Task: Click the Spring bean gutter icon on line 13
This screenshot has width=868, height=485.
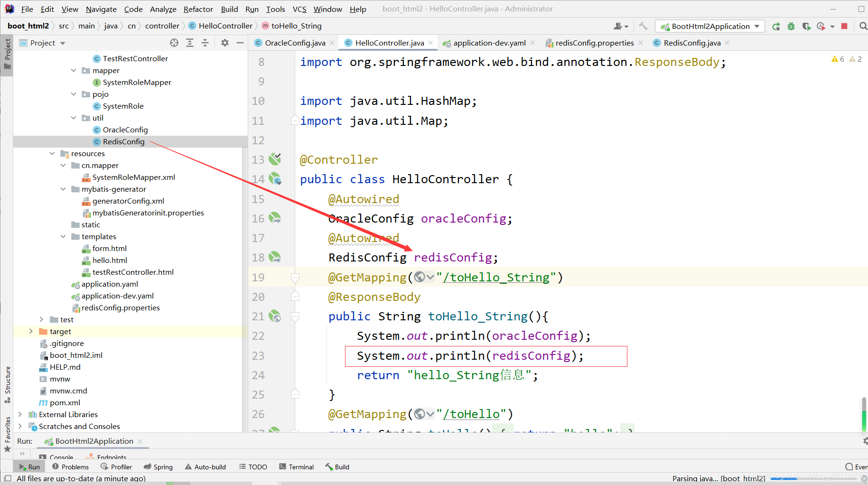Action: click(275, 159)
